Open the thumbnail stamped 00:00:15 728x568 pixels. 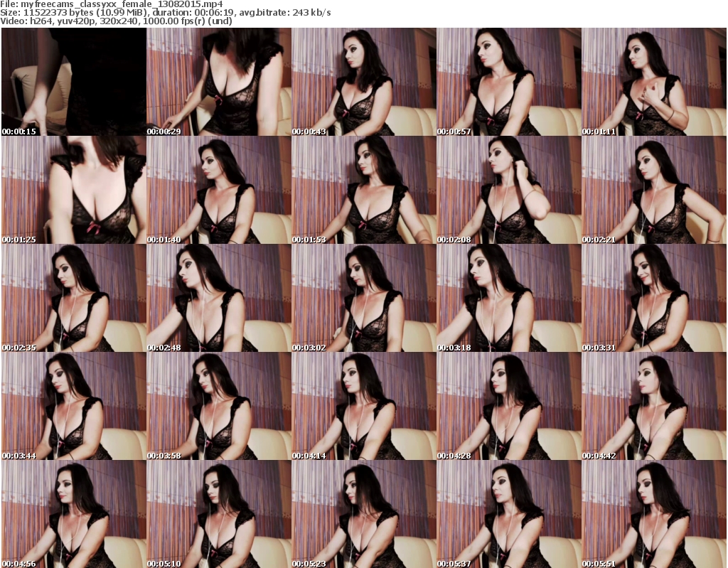pyautogui.click(x=74, y=82)
